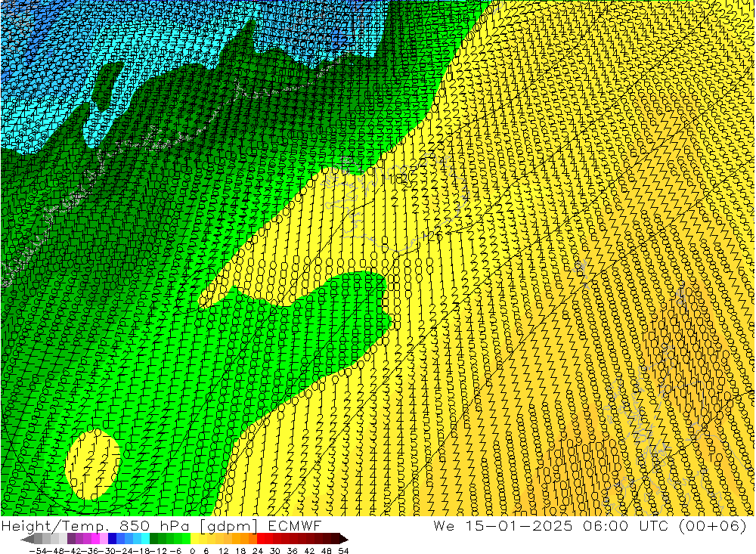Click the 'We 15-01-2025 06:00 UTC (00+06)' timestamp
This screenshot has height=554, width=756.
click(x=590, y=525)
